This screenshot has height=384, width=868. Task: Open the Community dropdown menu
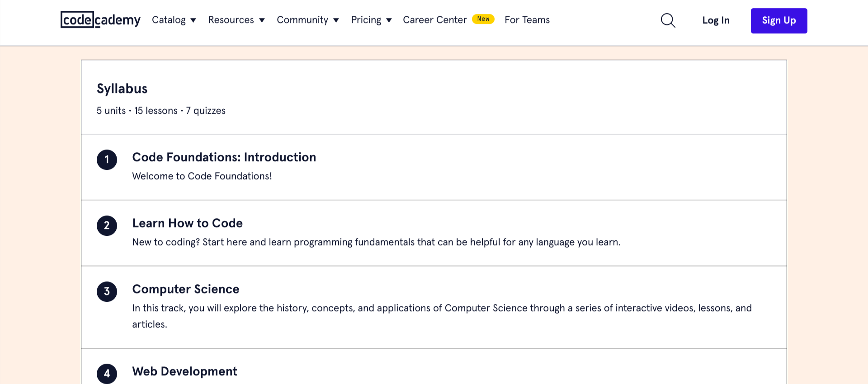pyautogui.click(x=307, y=20)
